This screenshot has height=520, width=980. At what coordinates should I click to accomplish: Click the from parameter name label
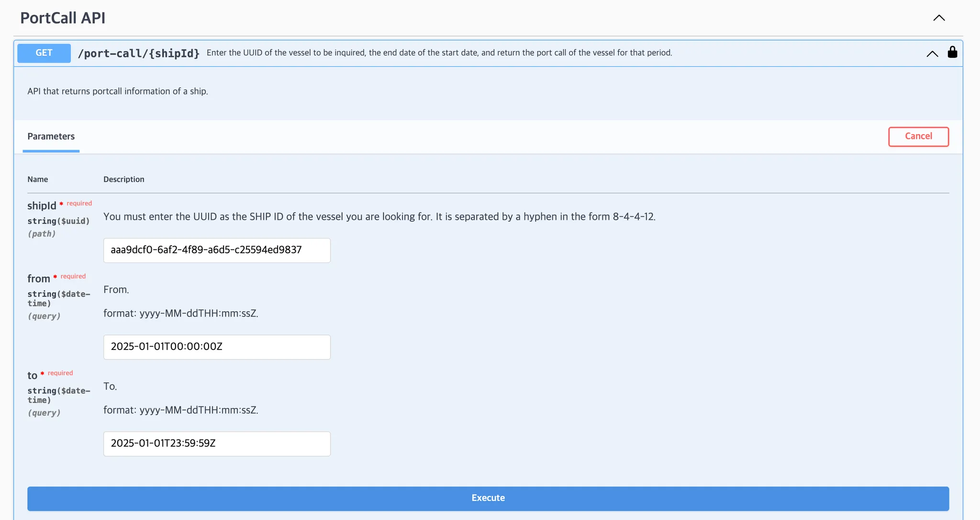tap(38, 279)
